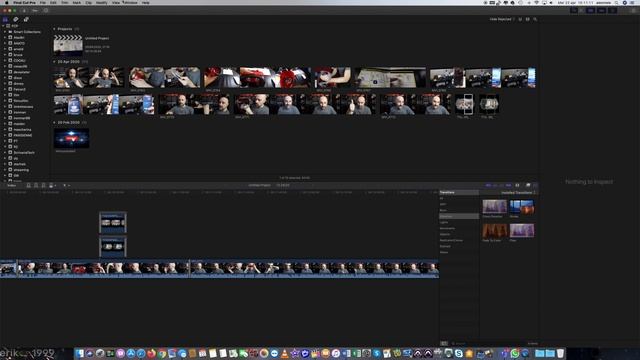Select the Untitled Project thumbnail
Screen dimensions: 640x360
68,45
